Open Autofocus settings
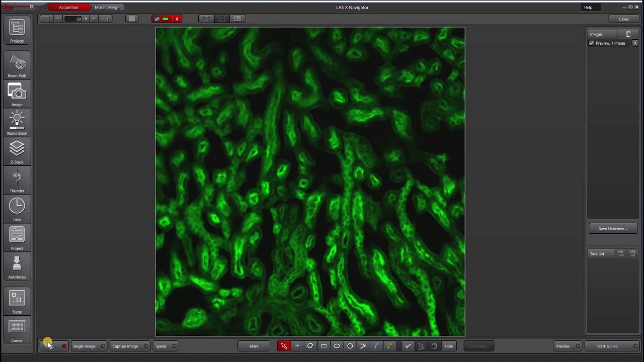This screenshot has width=644, height=362. coord(17,267)
